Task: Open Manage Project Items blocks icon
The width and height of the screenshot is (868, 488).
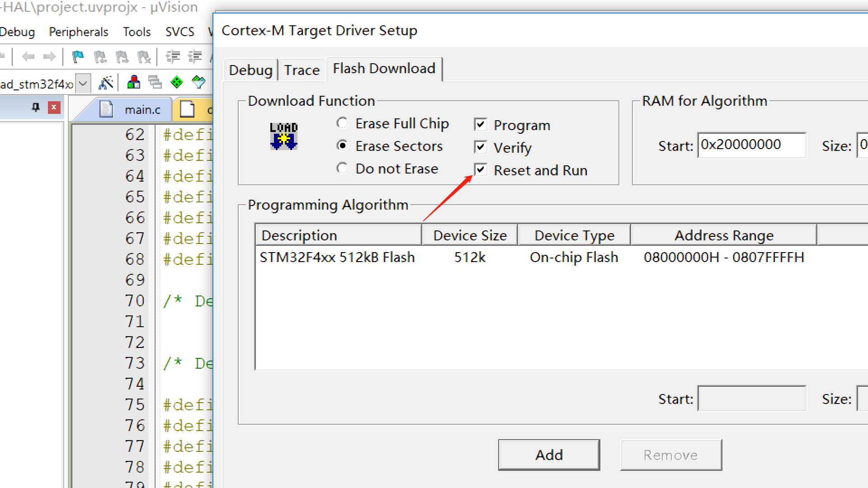Action: [x=133, y=83]
